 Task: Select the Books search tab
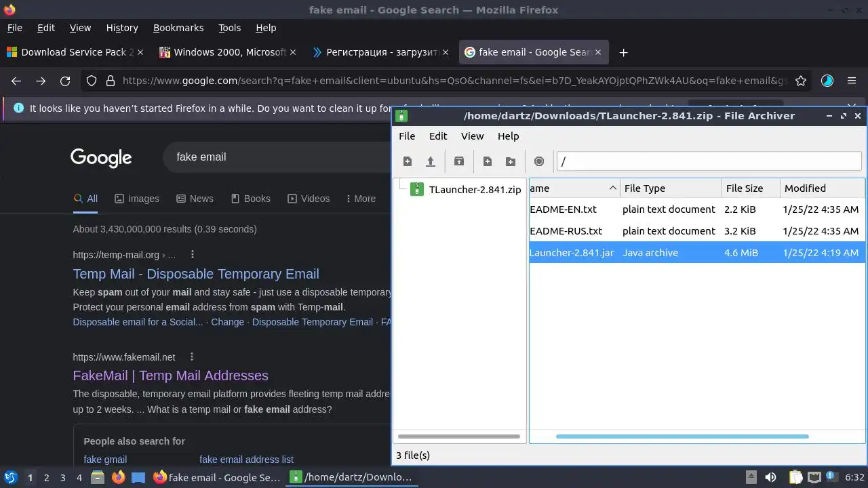pyautogui.click(x=250, y=199)
